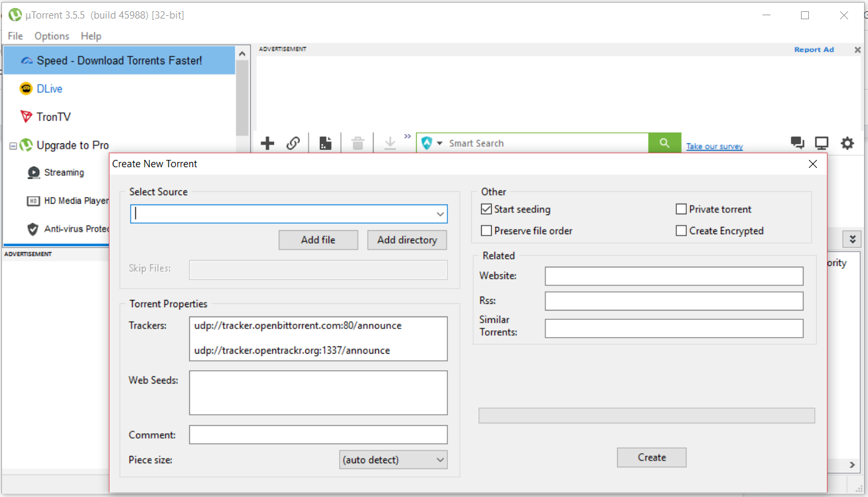Click the search provider shield icon
The height and width of the screenshot is (497, 868).
427,143
